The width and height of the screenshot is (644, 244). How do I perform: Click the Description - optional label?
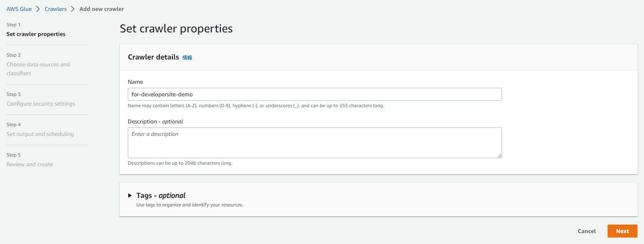click(155, 121)
